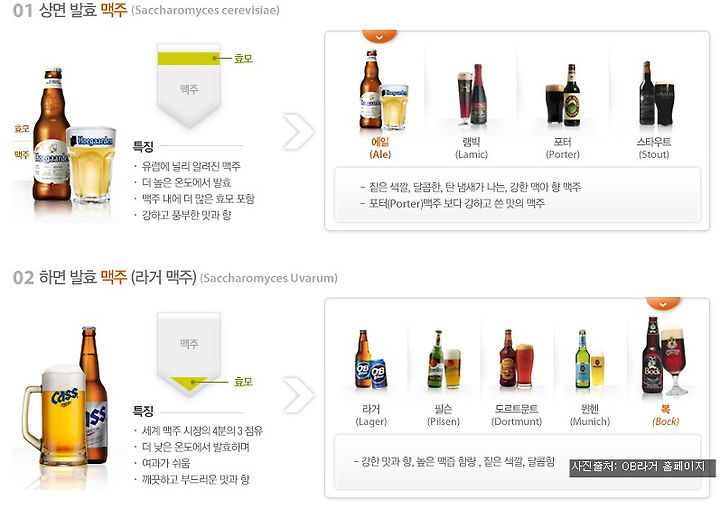Click the green yeast band in top fermentation diagram
This screenshot has height=509, width=720.
coord(189,59)
